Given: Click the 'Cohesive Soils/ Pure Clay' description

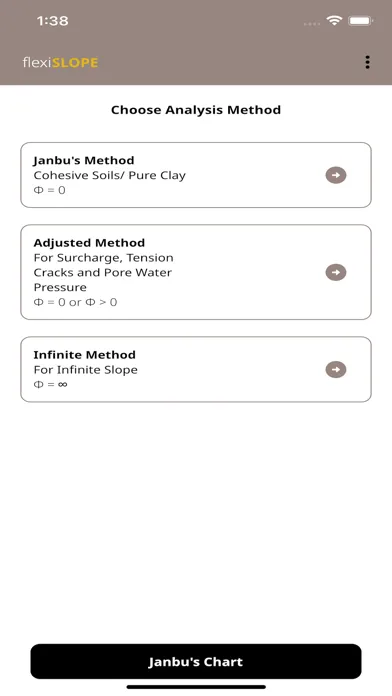Looking at the screenshot, I should [110, 175].
